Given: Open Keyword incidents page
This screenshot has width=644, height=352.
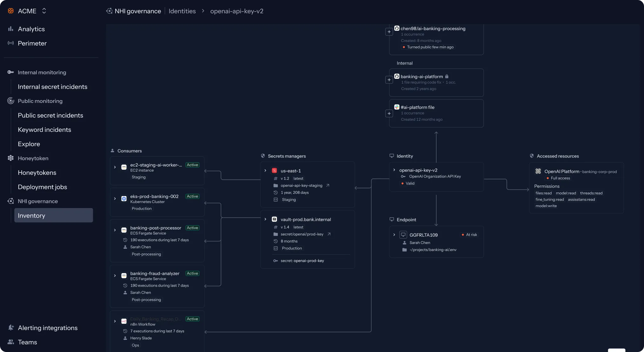Looking at the screenshot, I should tap(44, 130).
